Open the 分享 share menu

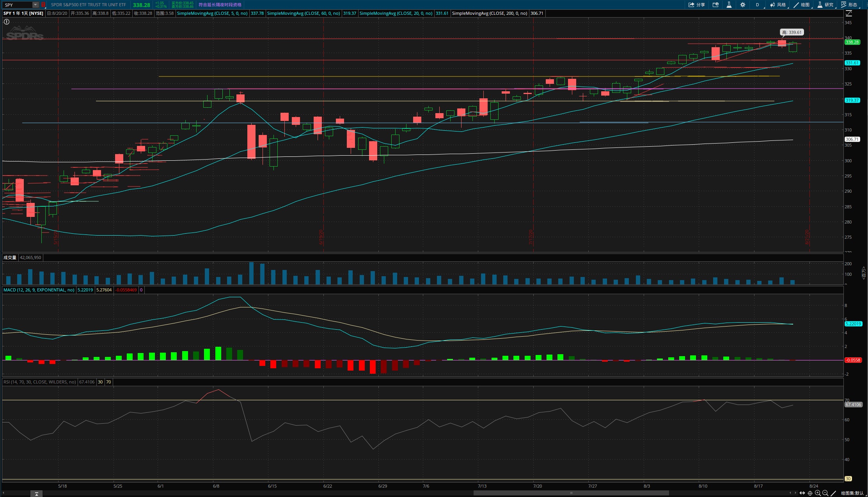[696, 5]
